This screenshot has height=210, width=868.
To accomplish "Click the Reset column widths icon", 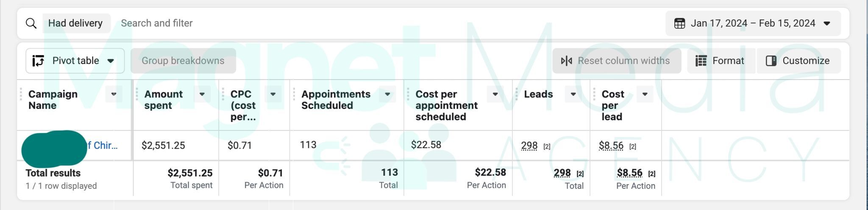I will coord(566,61).
